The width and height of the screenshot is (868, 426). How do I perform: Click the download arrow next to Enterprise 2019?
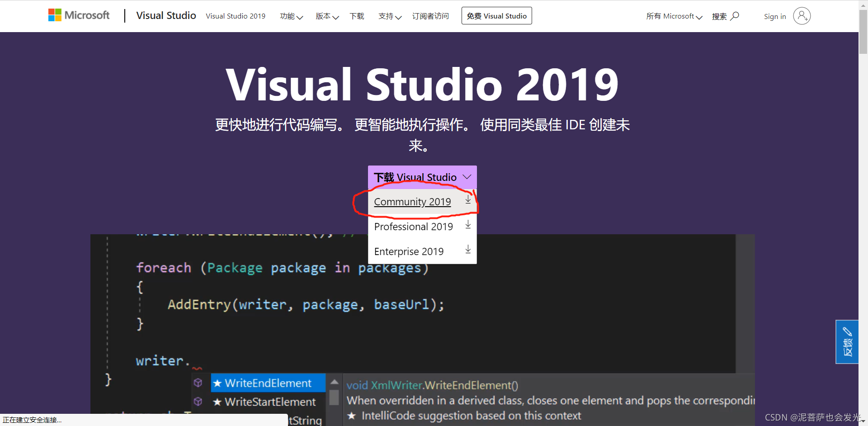tap(468, 249)
